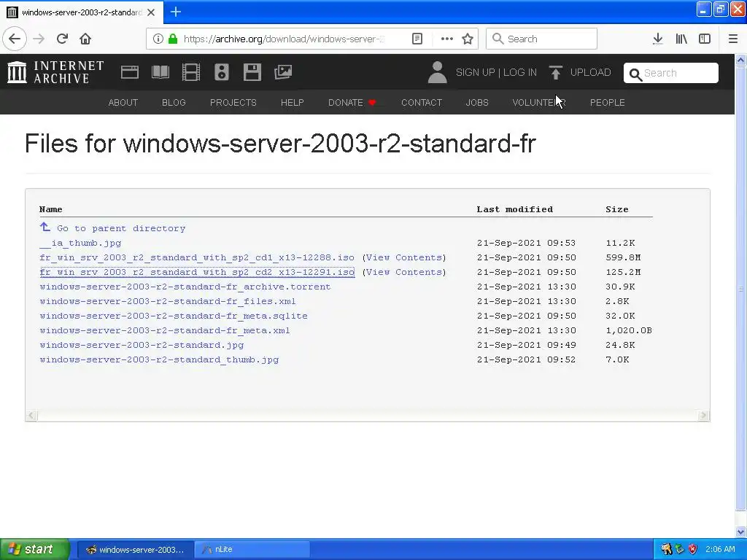Click the browser address bar URL
This screenshot has width=747, height=560.
pyautogui.click(x=284, y=39)
